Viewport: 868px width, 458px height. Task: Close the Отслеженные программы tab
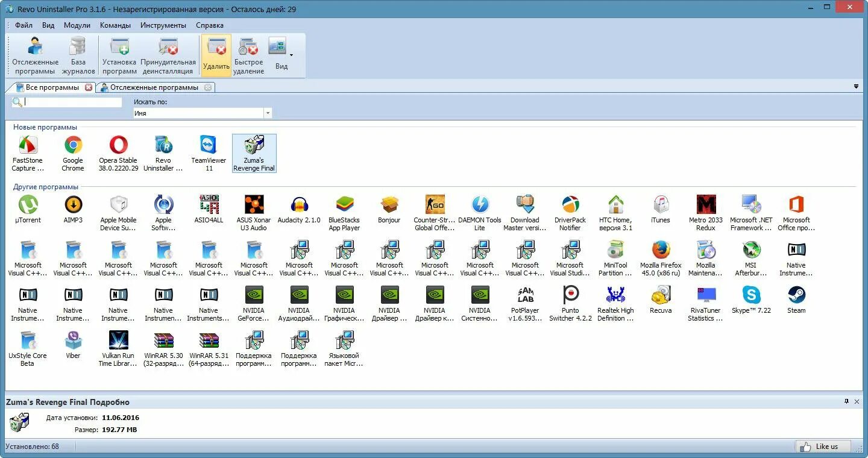(208, 87)
